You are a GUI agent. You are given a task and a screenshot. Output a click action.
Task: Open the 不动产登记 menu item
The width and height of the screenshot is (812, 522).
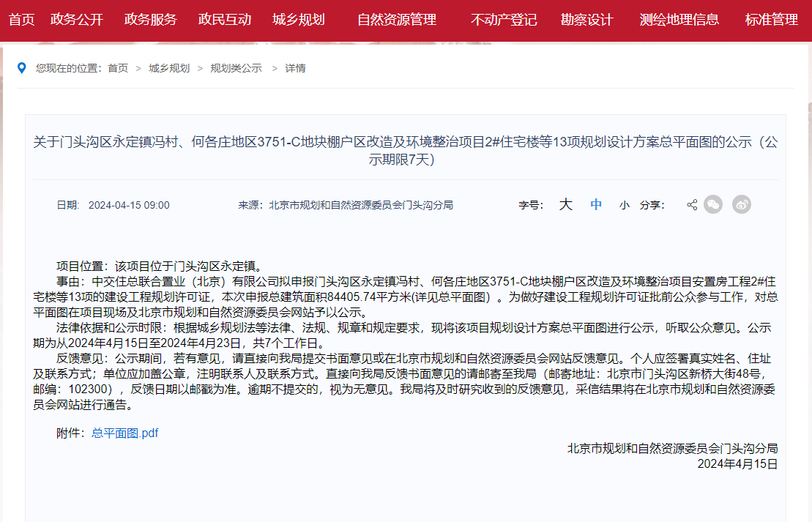point(504,20)
